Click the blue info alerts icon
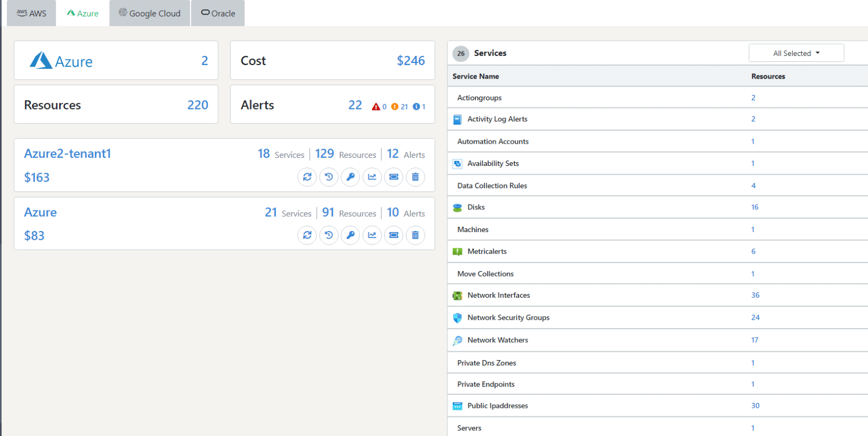The image size is (868, 436). (416, 107)
